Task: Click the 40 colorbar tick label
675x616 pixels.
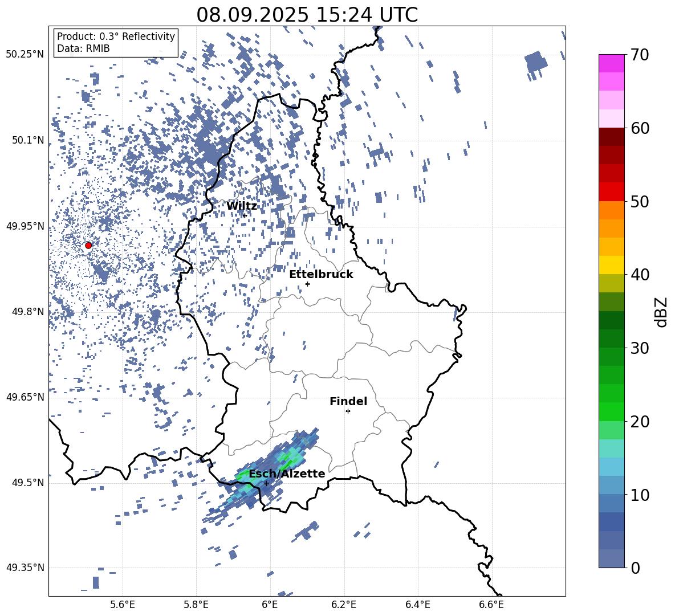Action: coord(640,275)
